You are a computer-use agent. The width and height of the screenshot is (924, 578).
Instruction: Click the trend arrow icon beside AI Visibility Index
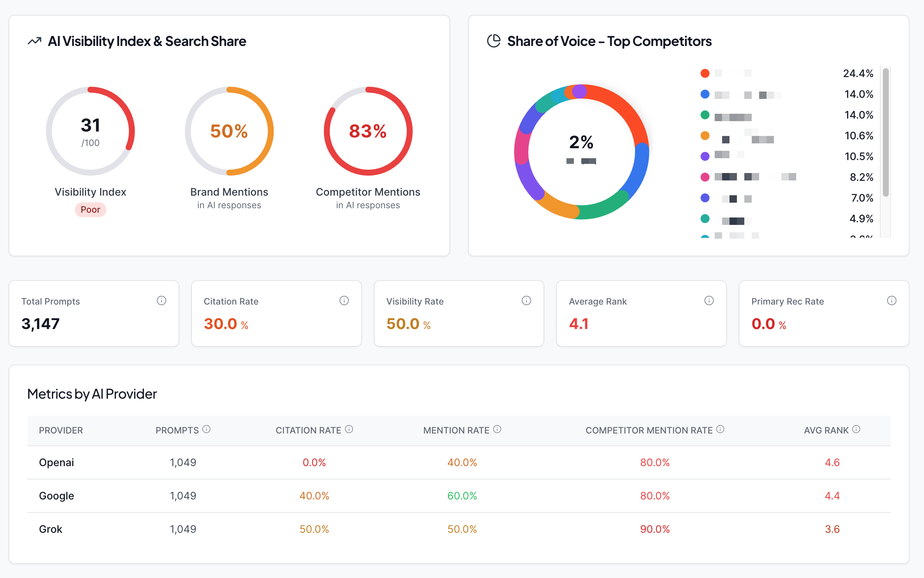point(34,41)
